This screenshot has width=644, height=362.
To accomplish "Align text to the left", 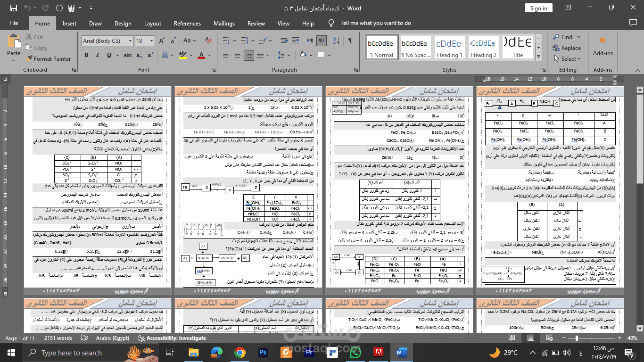I will [x=226, y=55].
